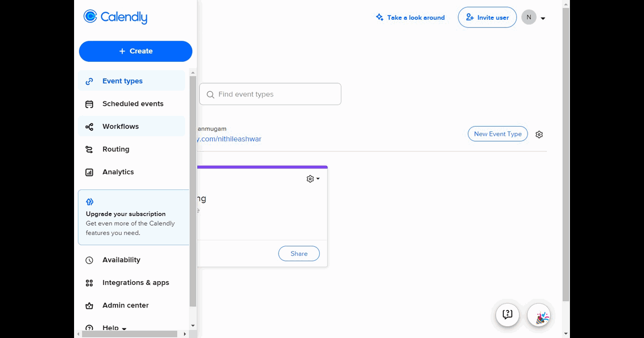
Task: Click the Routing icon
Action: point(90,150)
